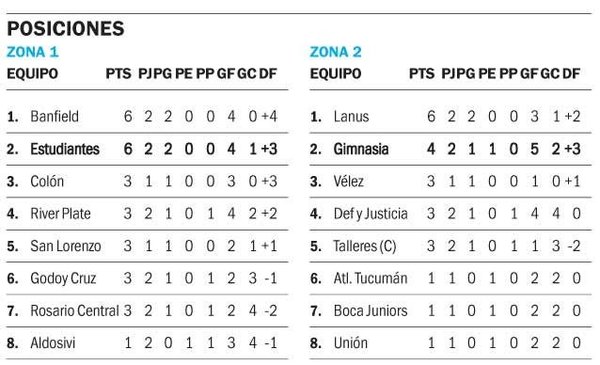Click PTS column header in Zona 1
Viewport: 600px width, 365px height.
(x=119, y=73)
